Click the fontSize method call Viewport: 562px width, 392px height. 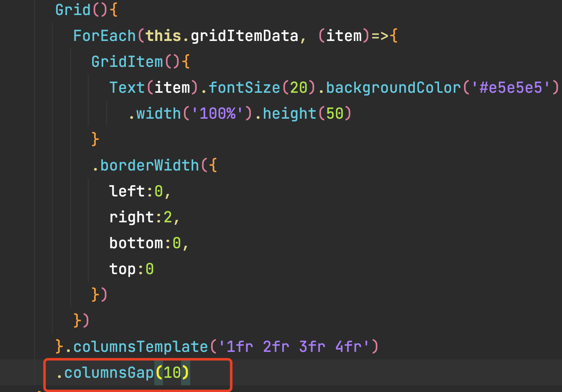coord(244,87)
